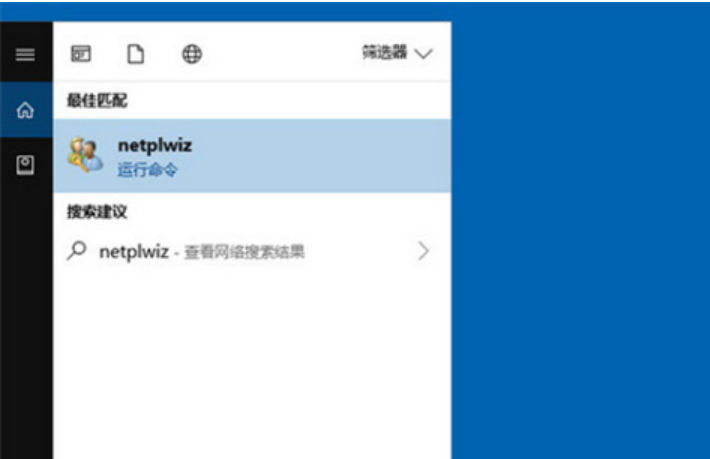710x459 pixels.
Task: Click the netplwiz user accounts icon
Action: point(85,155)
